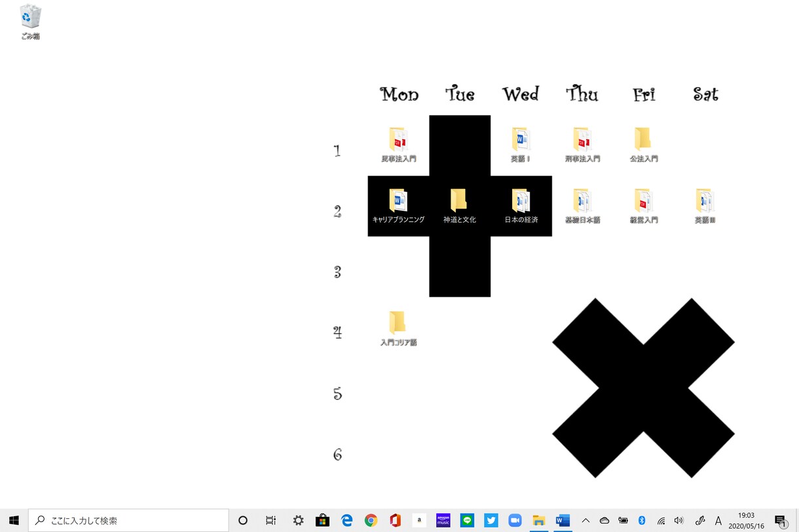
Task: Open Settings gear in taskbar
Action: 298,520
